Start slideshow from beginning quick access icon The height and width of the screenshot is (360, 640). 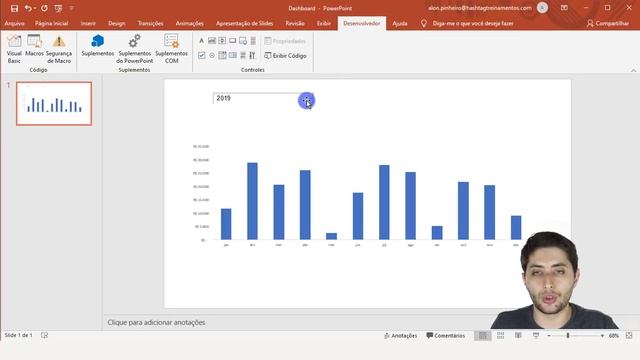58,8
